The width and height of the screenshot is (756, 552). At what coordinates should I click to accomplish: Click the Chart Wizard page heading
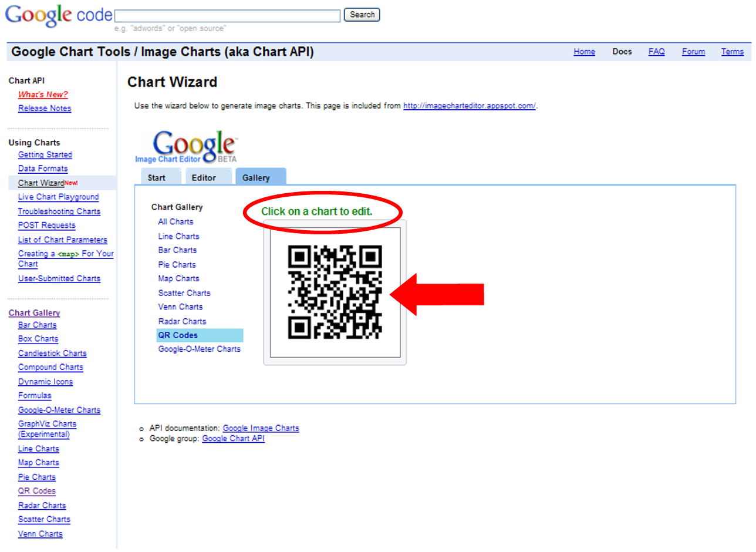point(173,82)
